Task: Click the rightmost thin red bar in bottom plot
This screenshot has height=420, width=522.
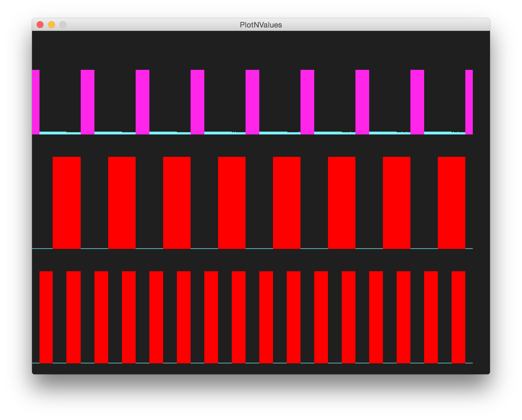Action: tap(458, 318)
